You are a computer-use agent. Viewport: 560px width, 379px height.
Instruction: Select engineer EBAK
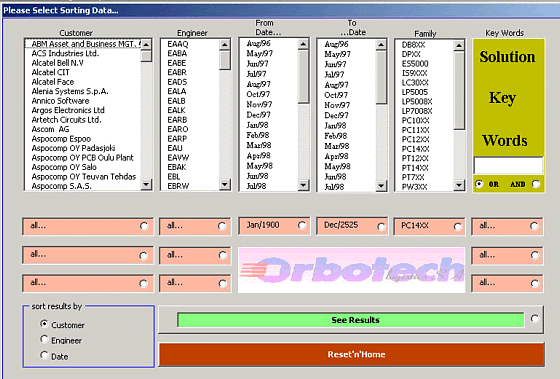pyautogui.click(x=177, y=167)
